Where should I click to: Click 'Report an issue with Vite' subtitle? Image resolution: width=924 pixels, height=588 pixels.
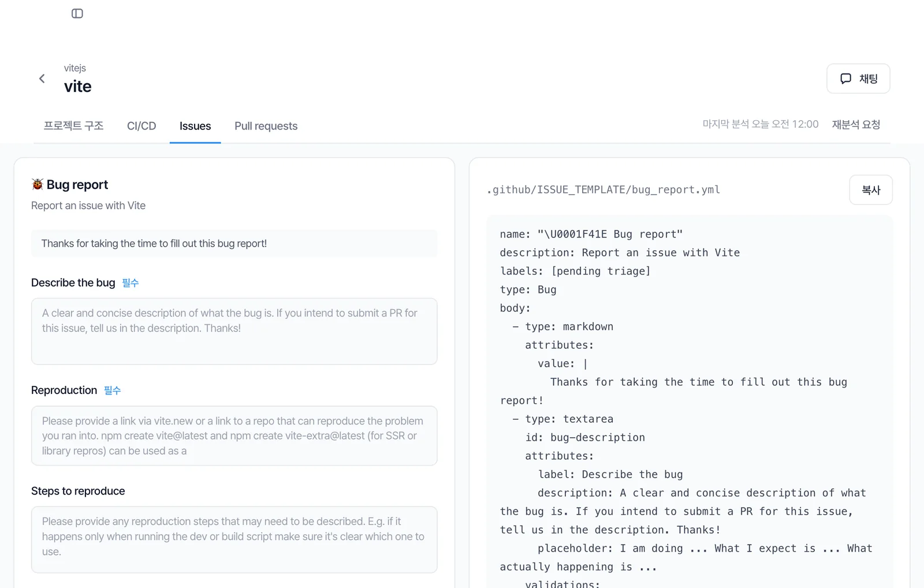[88, 206]
